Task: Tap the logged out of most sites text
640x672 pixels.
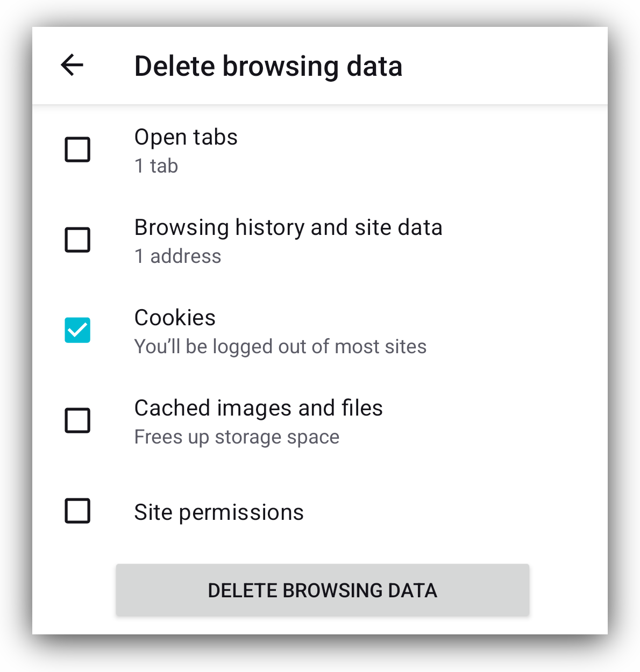Action: [280, 346]
